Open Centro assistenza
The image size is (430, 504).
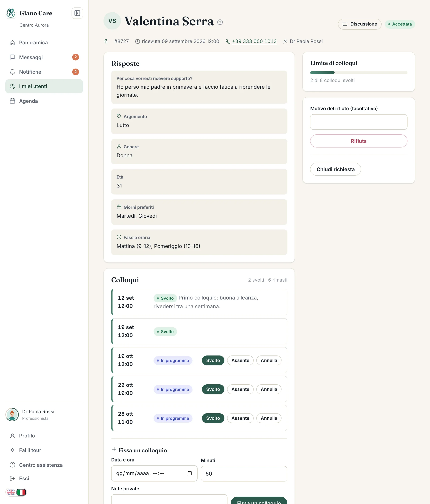pos(44,465)
